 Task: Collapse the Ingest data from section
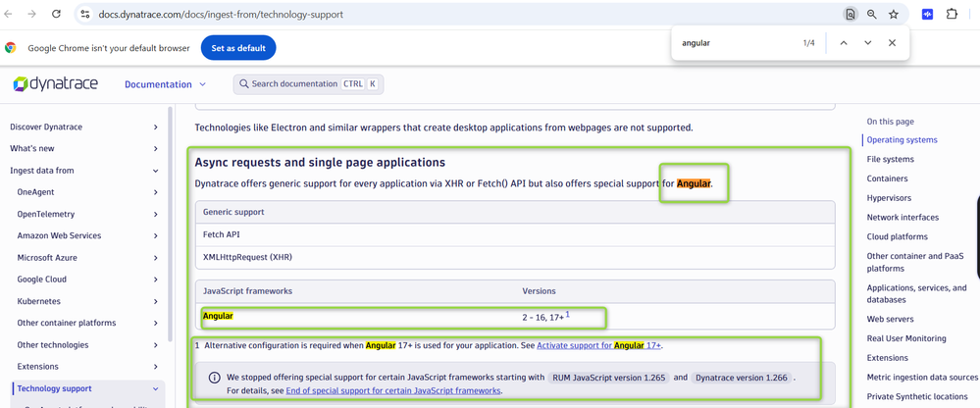click(x=155, y=171)
